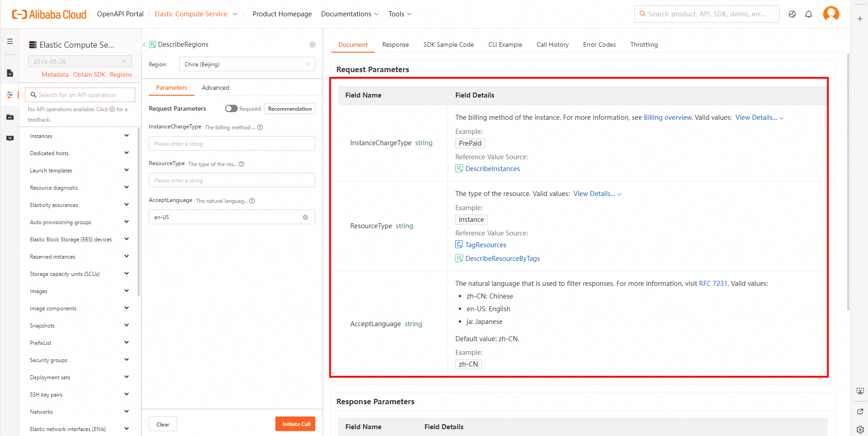Select the API debug sliders icon in rail
This screenshot has height=436, width=868.
tap(10, 95)
